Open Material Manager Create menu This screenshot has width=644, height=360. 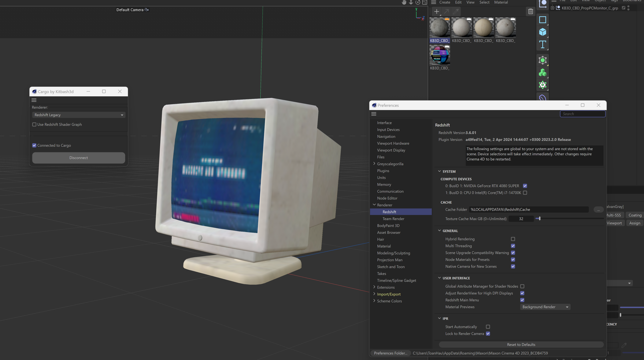445,2
